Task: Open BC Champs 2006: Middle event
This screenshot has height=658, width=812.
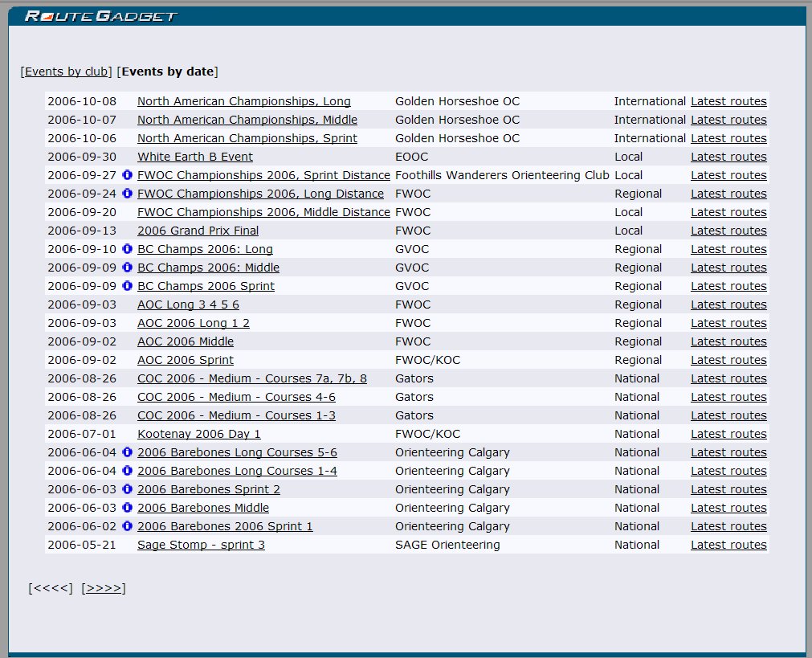Action: 208,268
